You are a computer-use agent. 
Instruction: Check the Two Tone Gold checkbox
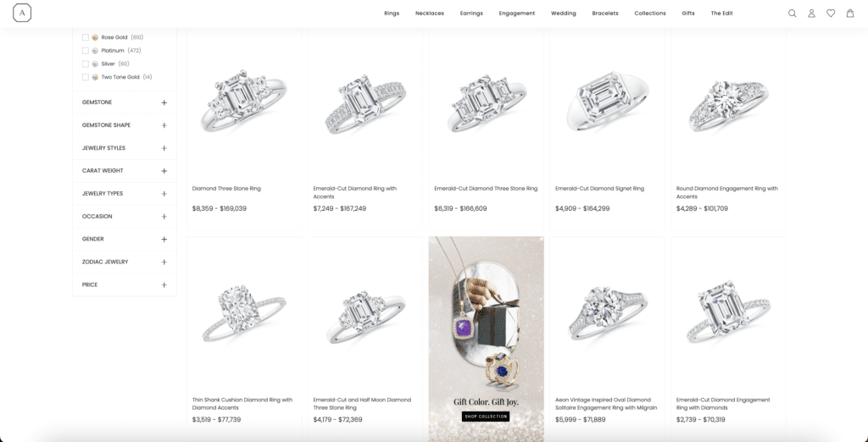(x=86, y=77)
